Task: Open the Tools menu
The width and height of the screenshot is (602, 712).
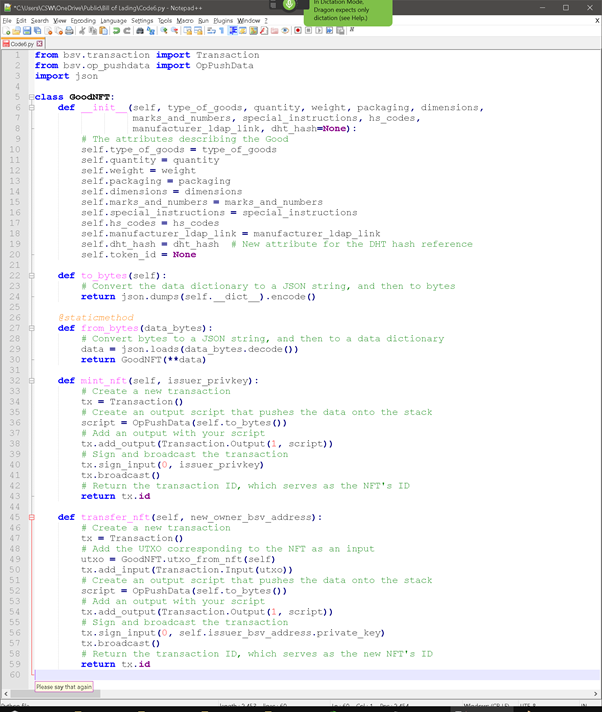Action: (165, 20)
